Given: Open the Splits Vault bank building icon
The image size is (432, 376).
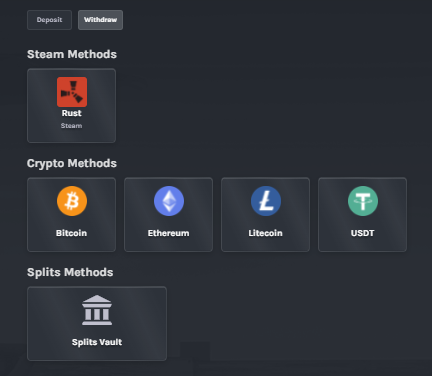Looking at the screenshot, I should (x=97, y=310).
